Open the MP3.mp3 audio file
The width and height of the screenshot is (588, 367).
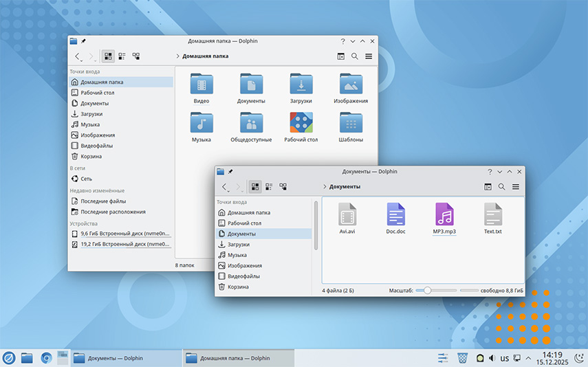pyautogui.click(x=444, y=214)
